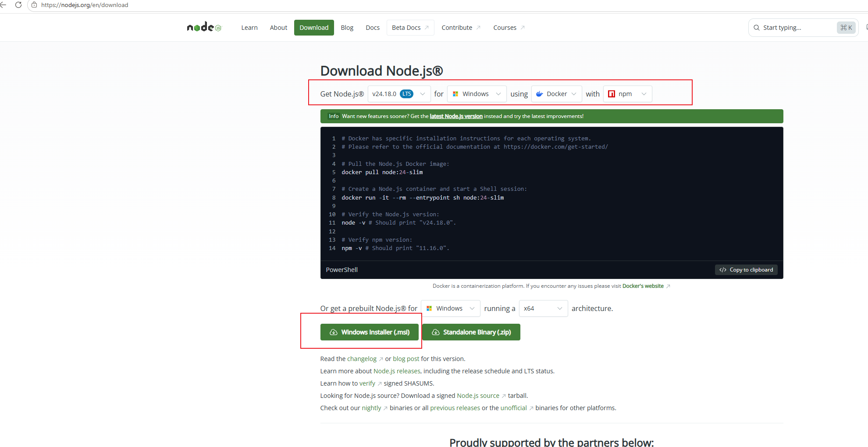Click the 'node -v' code line
This screenshot has height=447, width=868.
(399, 223)
